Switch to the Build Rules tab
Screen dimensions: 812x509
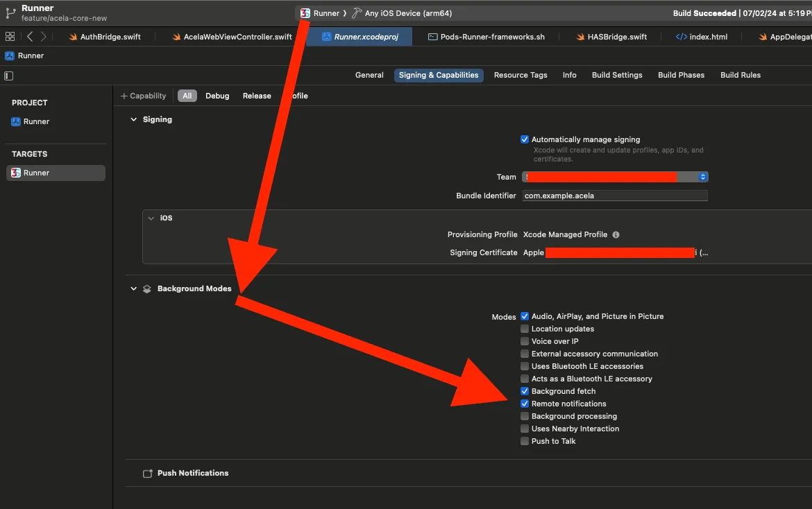coord(741,75)
